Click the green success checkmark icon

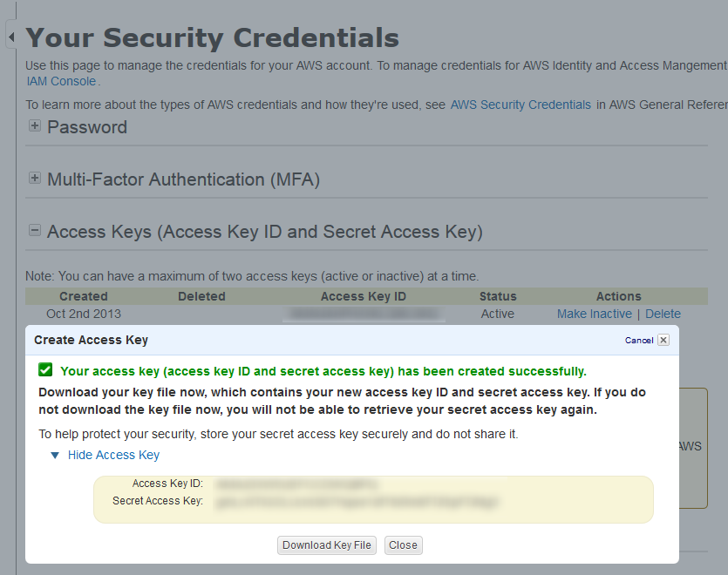[45, 370]
